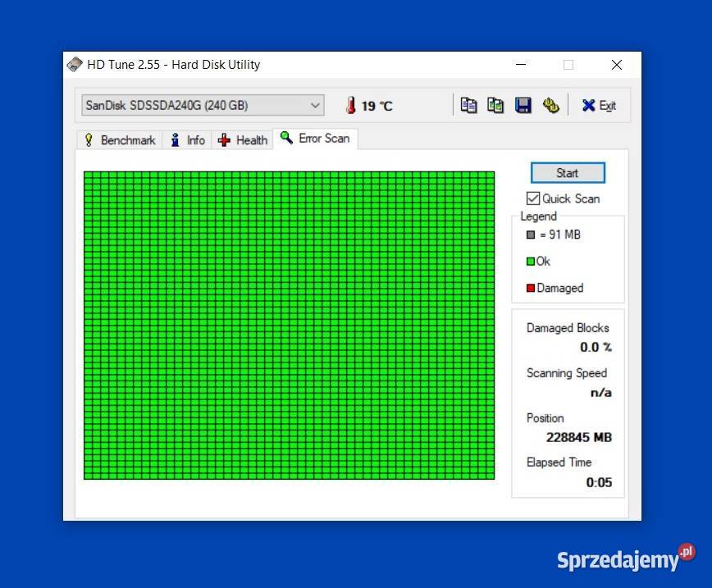Select the Health tab
This screenshot has height=588, width=712.
coord(243,140)
